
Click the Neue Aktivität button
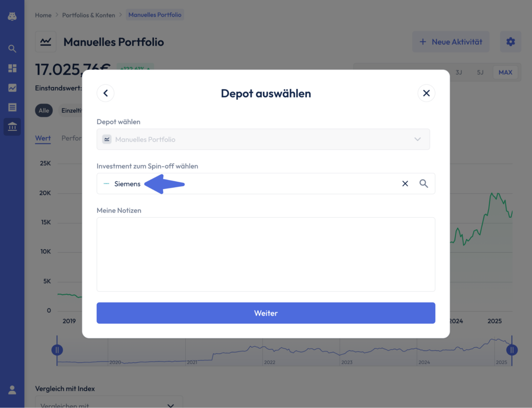coord(451,42)
